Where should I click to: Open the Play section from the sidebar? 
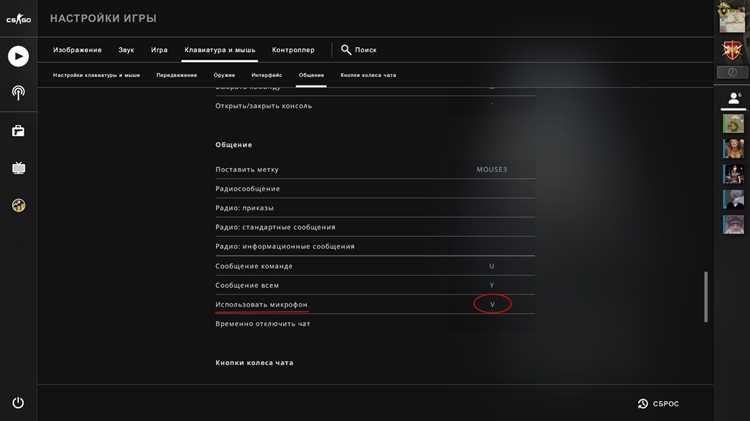tap(18, 56)
